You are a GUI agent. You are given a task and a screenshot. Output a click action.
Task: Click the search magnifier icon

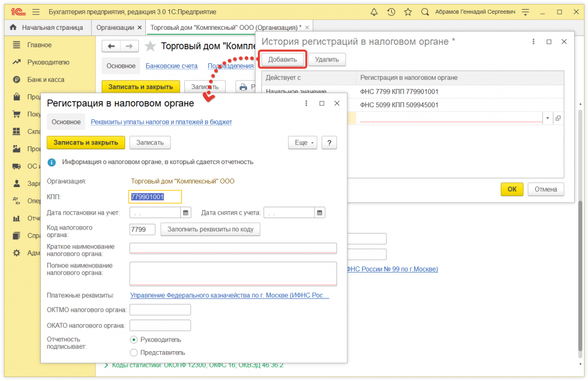click(x=425, y=11)
